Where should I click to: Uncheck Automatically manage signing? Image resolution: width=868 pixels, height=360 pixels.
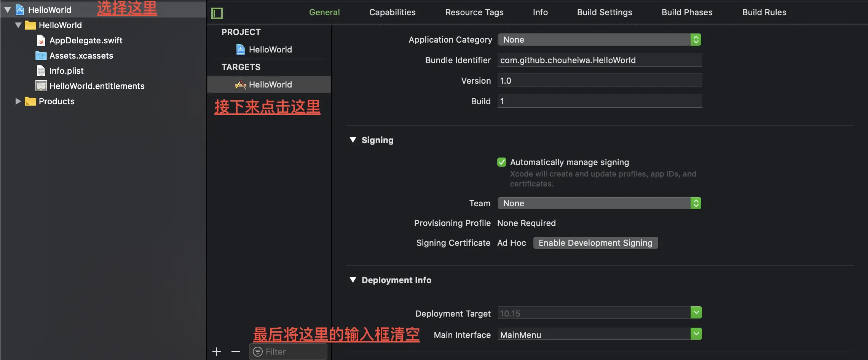[x=502, y=162]
